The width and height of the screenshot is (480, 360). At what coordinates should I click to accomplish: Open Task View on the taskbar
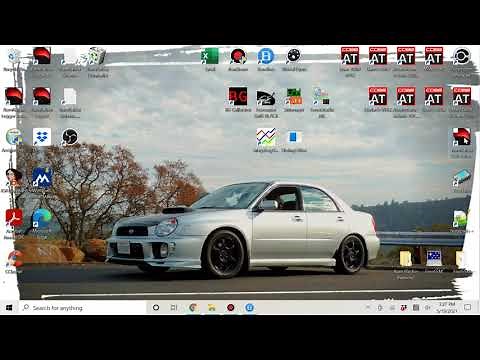tap(174, 308)
